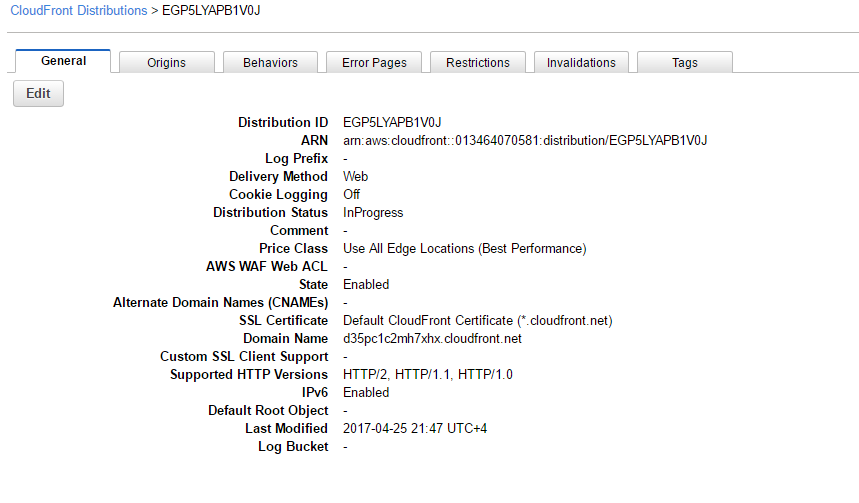Open the Behaviors tab
The height and width of the screenshot is (503, 859).
(270, 62)
